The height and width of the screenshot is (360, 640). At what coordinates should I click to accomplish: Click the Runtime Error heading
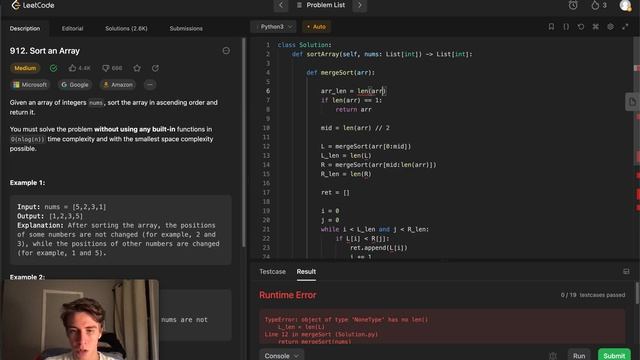288,295
